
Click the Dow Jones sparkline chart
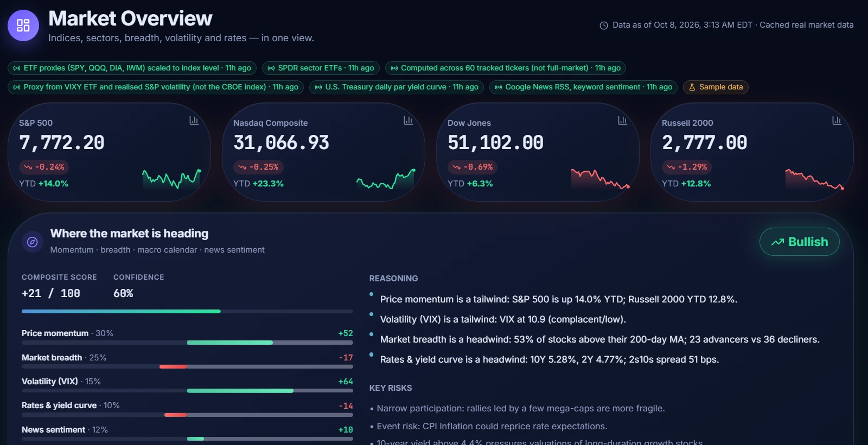click(x=601, y=178)
